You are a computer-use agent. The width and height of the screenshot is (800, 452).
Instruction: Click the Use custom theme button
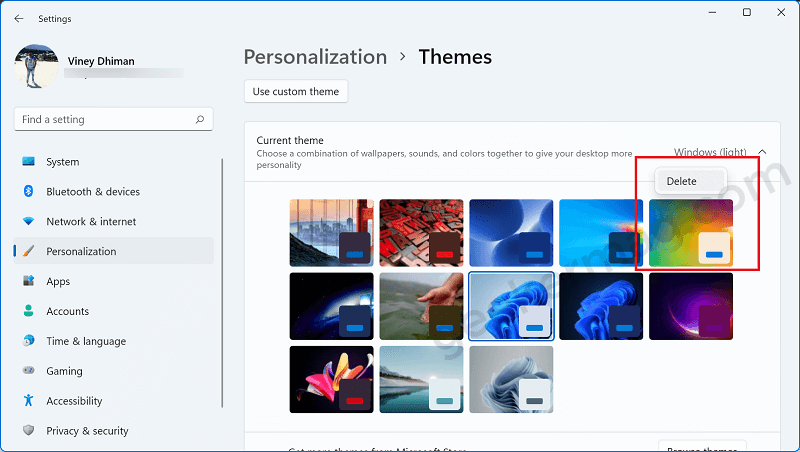tap(296, 91)
